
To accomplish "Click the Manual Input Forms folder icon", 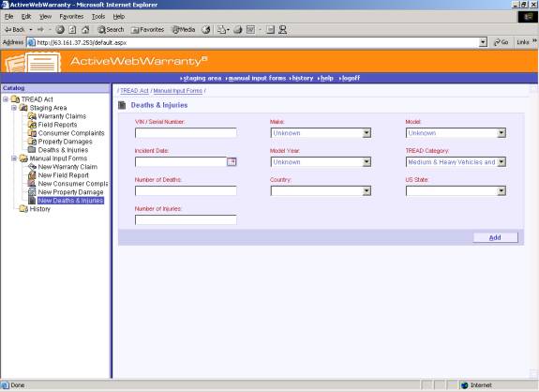I will pyautogui.click(x=23, y=158).
